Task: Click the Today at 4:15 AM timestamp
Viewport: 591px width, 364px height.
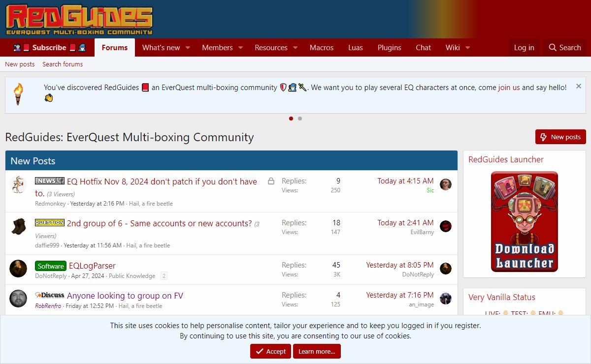Action: (x=406, y=181)
